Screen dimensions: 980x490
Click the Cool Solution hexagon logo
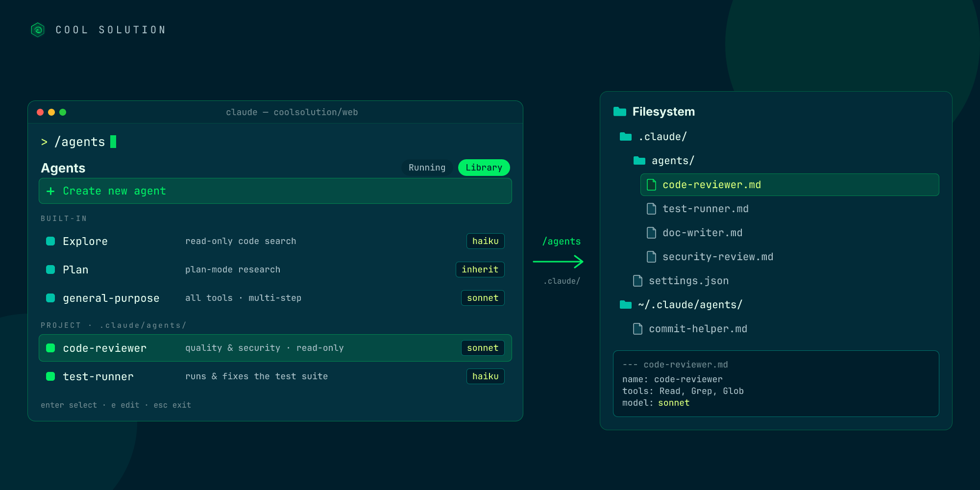point(38,30)
